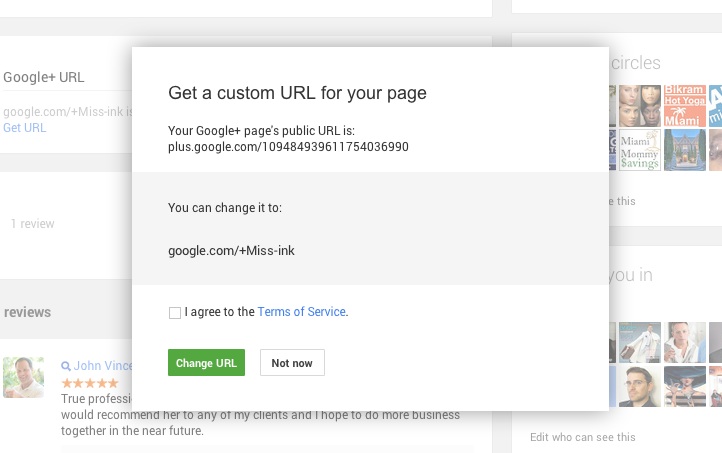Click the shirtless blond man thumbnail
This screenshot has width=722, height=453.
[685, 343]
